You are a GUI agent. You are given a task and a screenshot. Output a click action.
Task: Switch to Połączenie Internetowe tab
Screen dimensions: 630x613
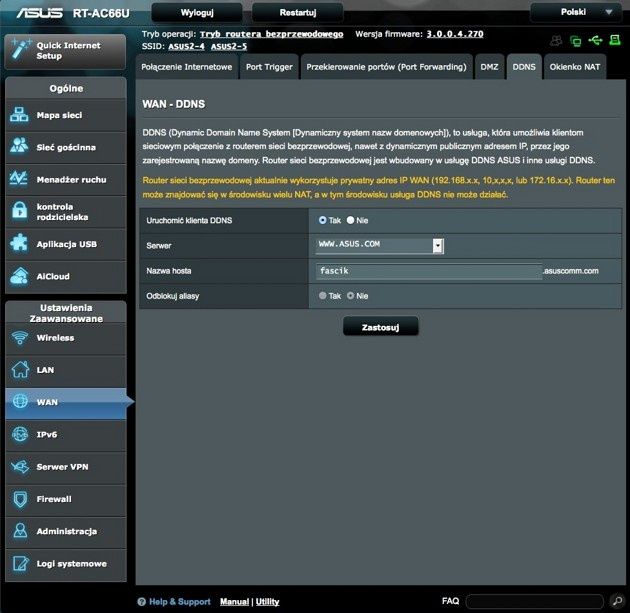click(x=187, y=67)
